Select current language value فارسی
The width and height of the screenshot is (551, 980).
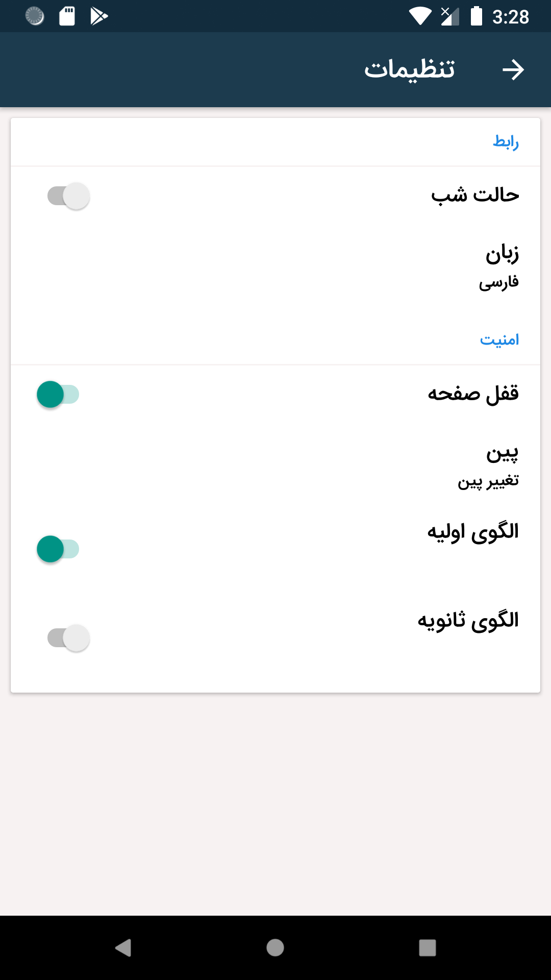coord(498,282)
